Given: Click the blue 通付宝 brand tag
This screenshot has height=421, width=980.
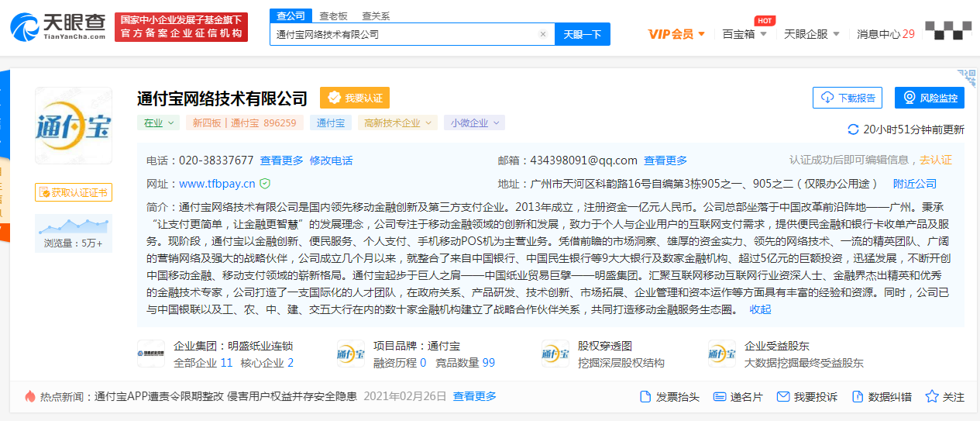Looking at the screenshot, I should point(331,123).
